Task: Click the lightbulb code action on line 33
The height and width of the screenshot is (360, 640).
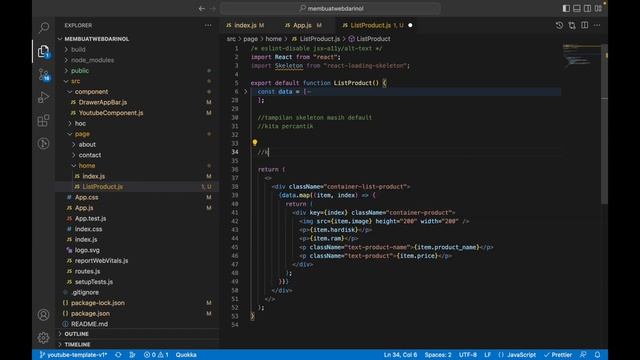Action: [255, 142]
